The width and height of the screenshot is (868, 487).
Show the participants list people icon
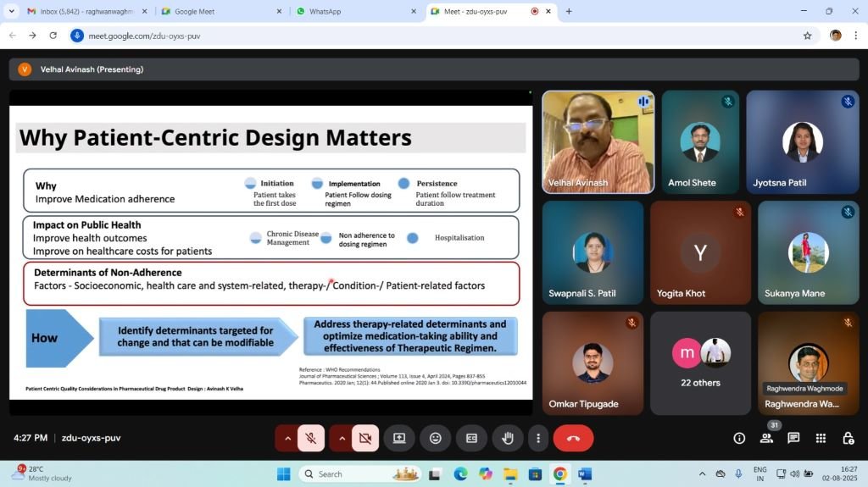pyautogui.click(x=766, y=438)
